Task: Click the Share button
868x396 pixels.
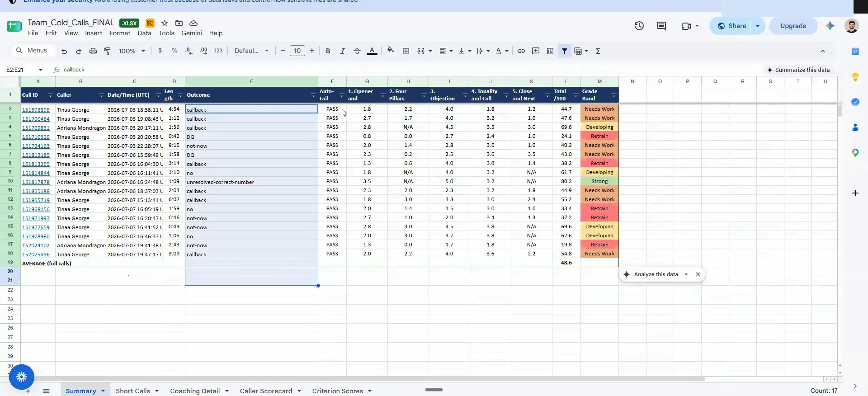Action: (731, 26)
